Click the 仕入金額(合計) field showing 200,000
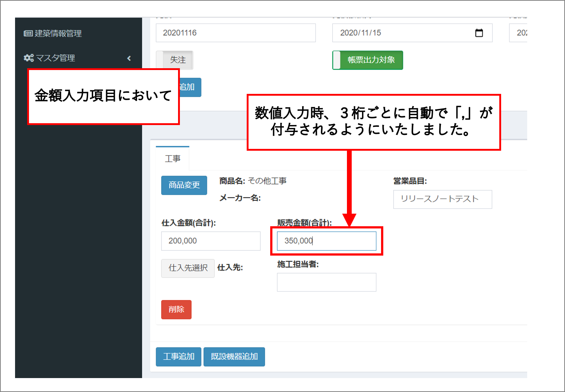Image resolution: width=565 pixels, height=392 pixels. 211,241
